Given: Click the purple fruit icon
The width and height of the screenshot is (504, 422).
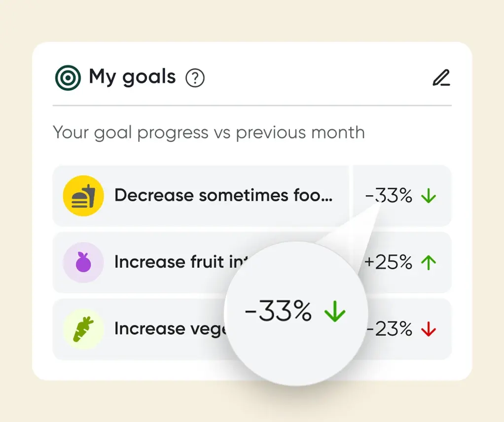Looking at the screenshot, I should click(x=83, y=262).
